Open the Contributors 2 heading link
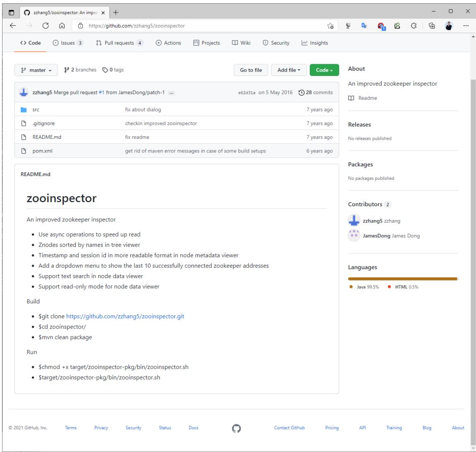 pyautogui.click(x=369, y=204)
